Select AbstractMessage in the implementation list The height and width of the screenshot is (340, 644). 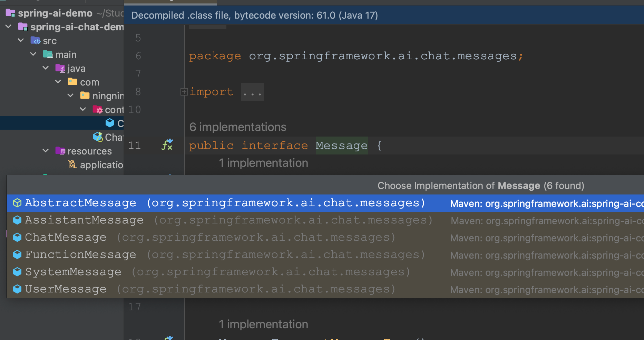coord(325,203)
